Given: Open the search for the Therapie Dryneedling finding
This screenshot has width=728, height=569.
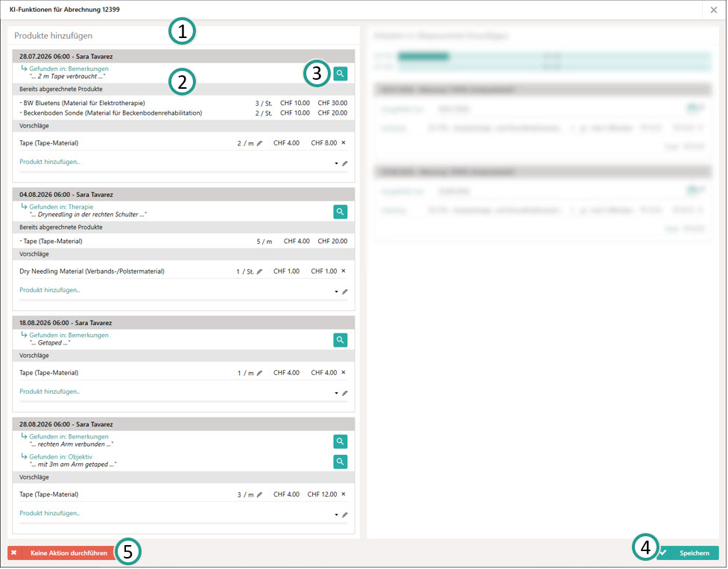Looking at the screenshot, I should (x=341, y=212).
